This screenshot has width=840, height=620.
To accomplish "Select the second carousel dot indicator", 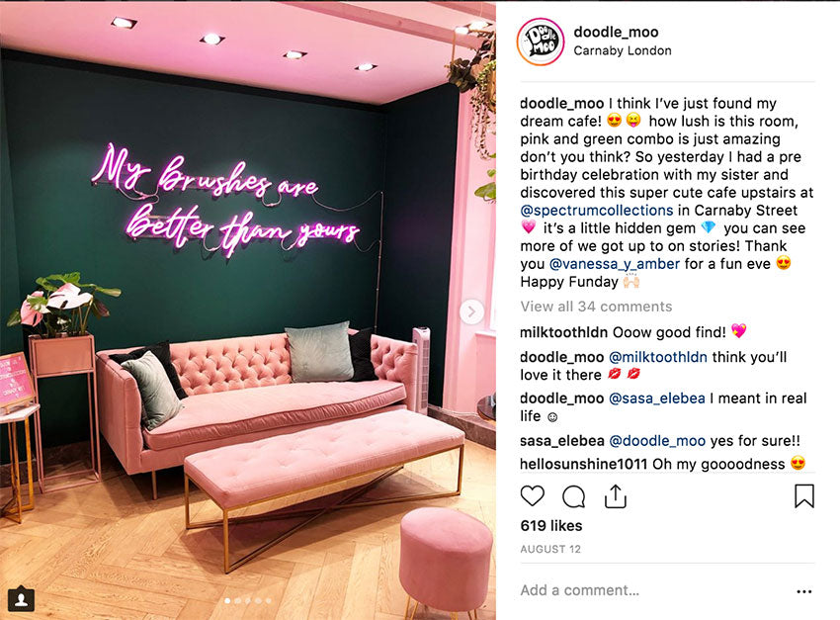I will tap(238, 600).
